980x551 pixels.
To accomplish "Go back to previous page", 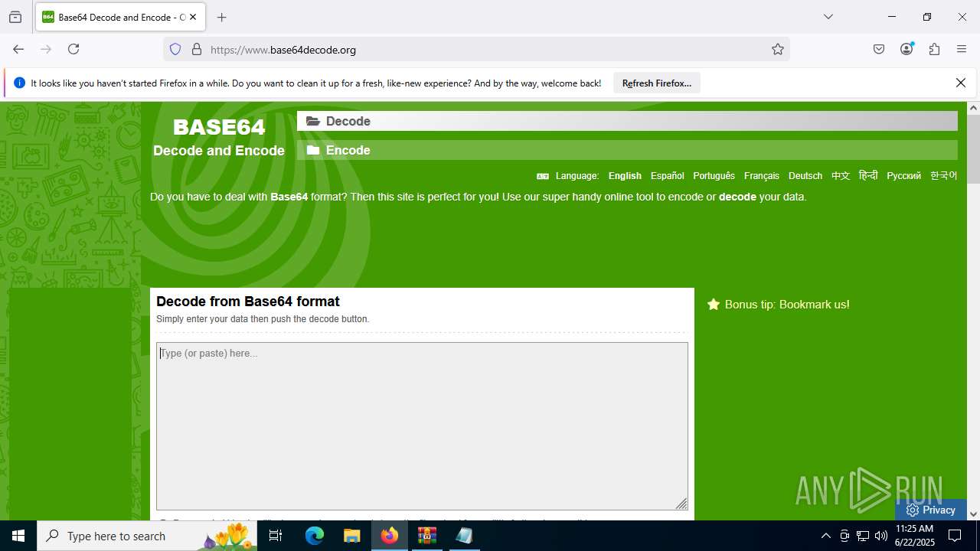I will 18,49.
